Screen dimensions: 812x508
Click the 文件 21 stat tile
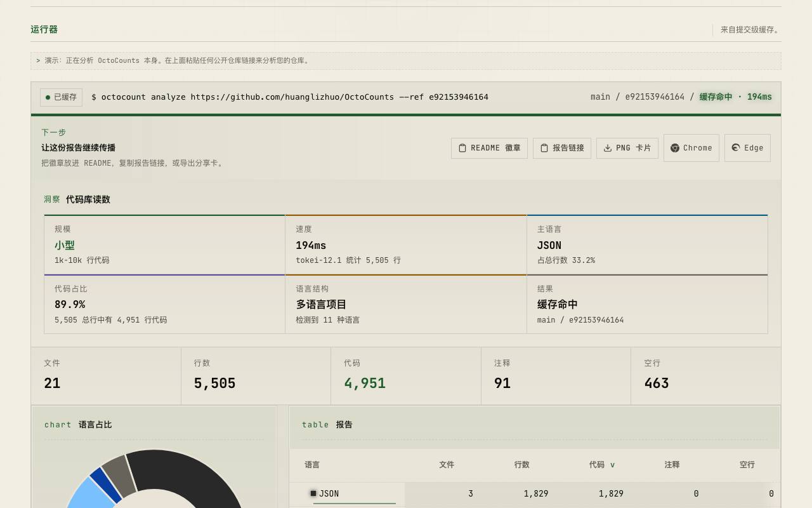[106, 375]
